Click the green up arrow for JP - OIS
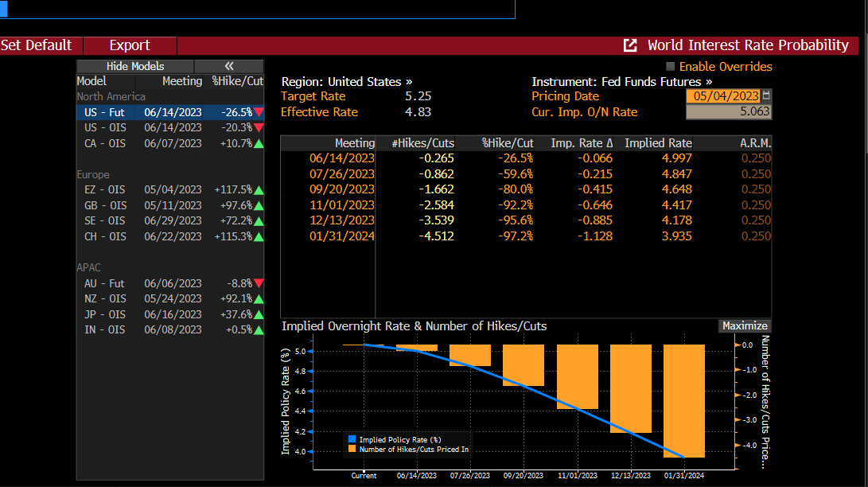Screen dimensions: 868x487 259,314
